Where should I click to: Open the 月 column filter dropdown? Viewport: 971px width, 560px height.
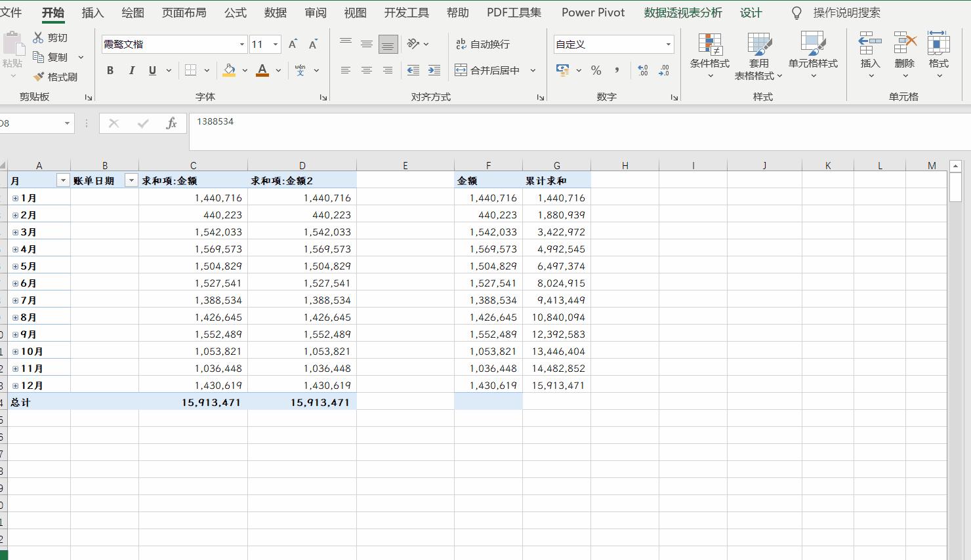pyautogui.click(x=63, y=180)
